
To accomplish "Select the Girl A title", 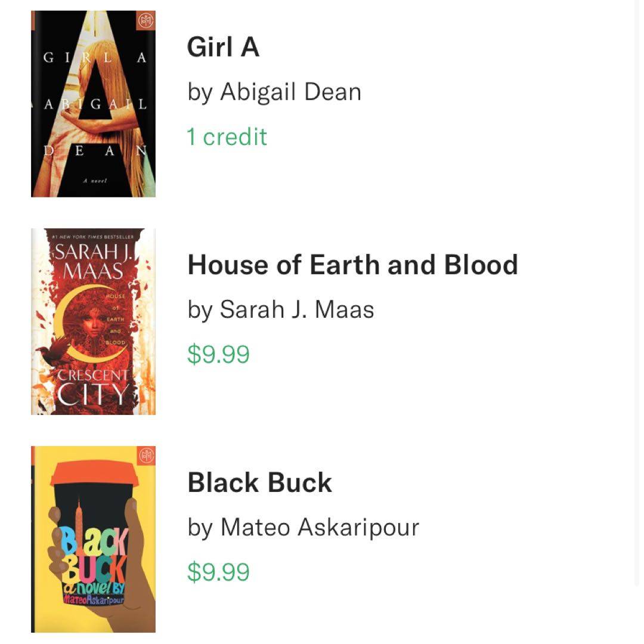I will click(x=223, y=47).
